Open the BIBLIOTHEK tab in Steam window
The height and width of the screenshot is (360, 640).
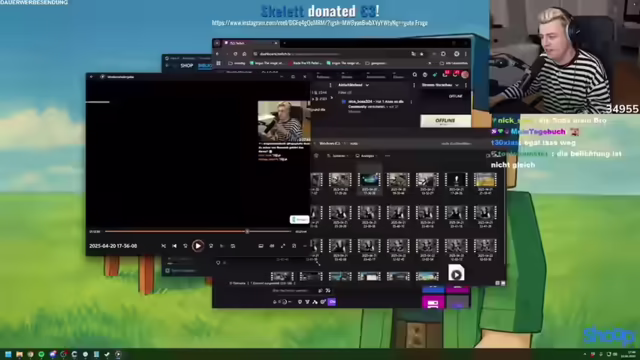205,66
